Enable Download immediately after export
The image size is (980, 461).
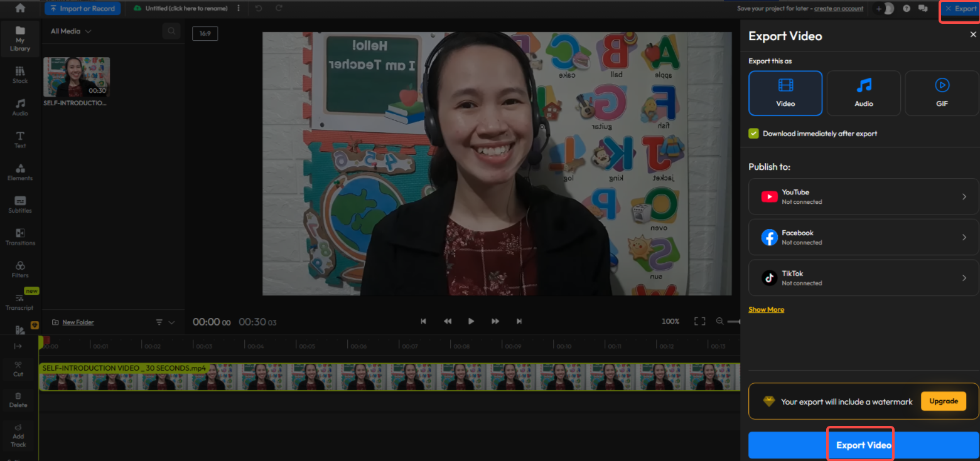753,133
